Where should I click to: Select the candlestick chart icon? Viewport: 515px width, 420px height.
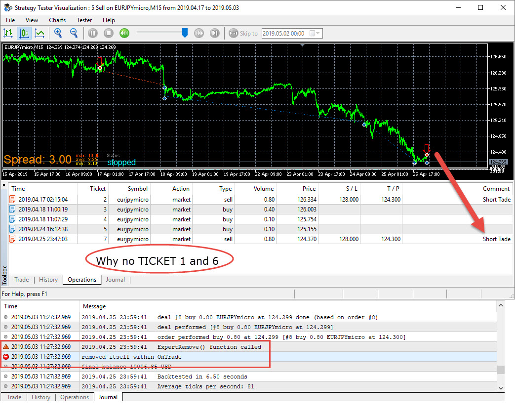[24, 33]
